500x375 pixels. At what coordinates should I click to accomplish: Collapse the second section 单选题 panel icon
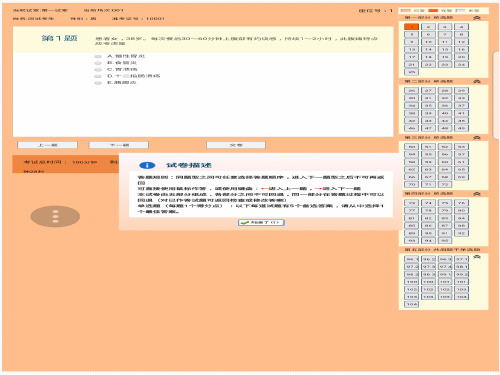point(477,81)
